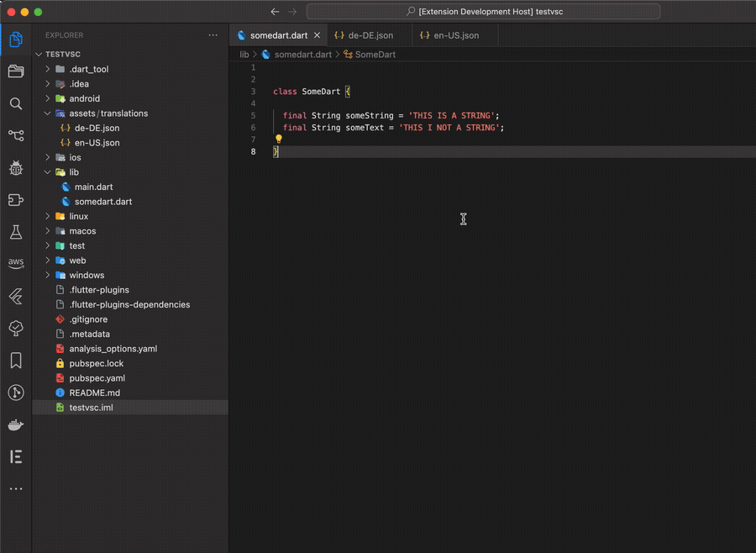
Task: Open the AWS toolkit view
Action: click(16, 263)
